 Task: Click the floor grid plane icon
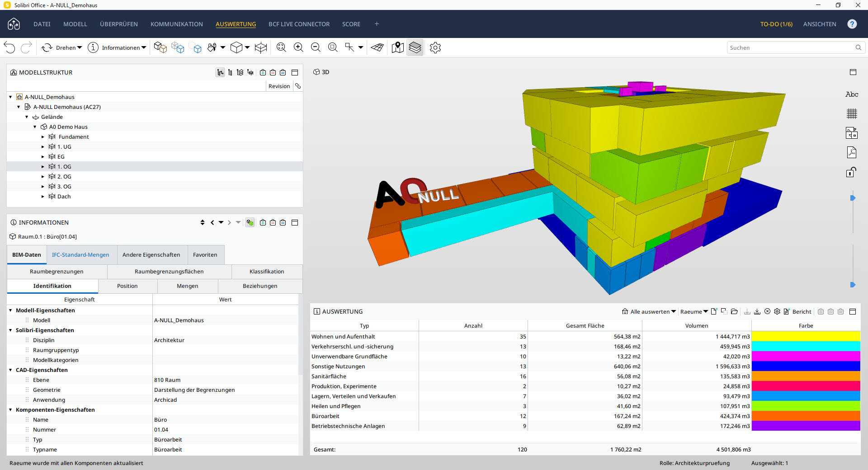377,47
